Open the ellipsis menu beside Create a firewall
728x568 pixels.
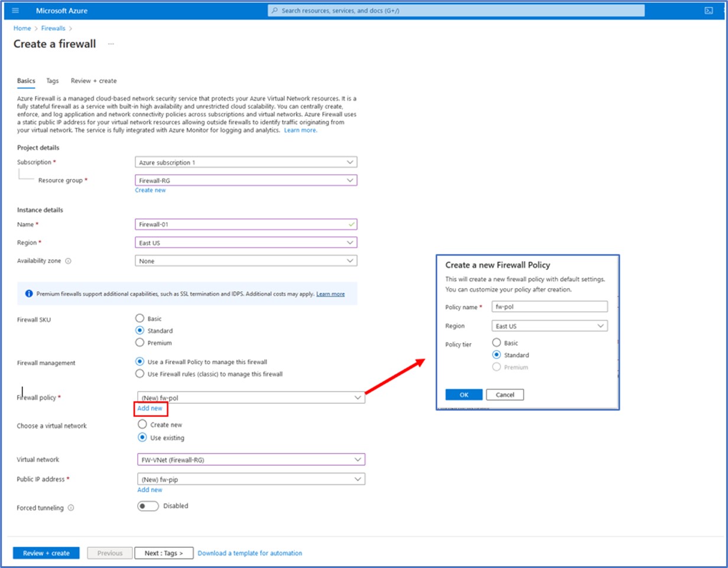(110, 44)
